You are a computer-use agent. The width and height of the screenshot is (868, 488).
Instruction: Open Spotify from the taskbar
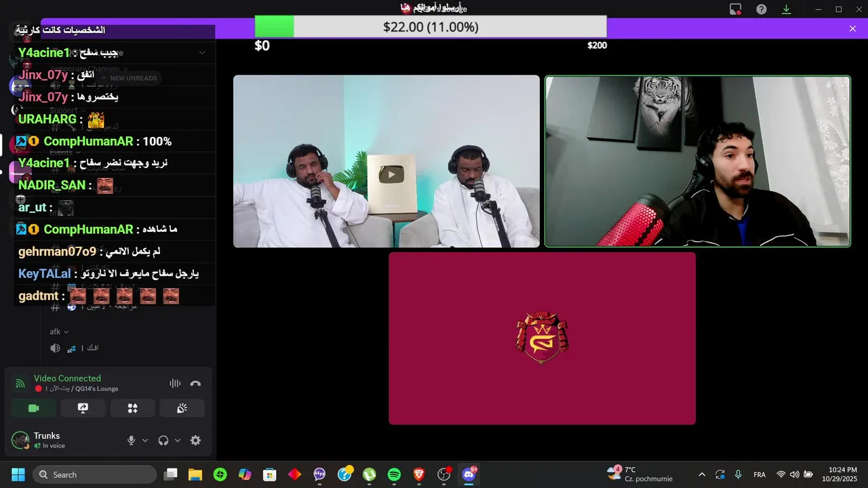(x=394, y=474)
